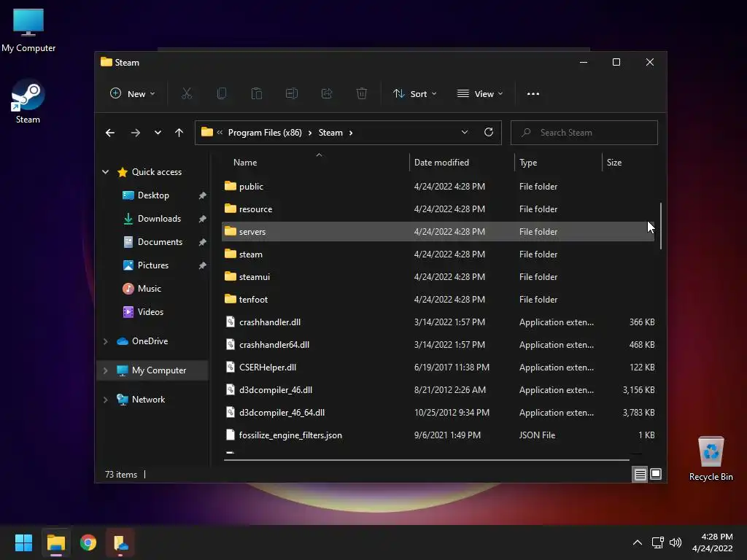Click the fourth taskbar app with the folder icon
747x560 pixels.
[x=120, y=542]
